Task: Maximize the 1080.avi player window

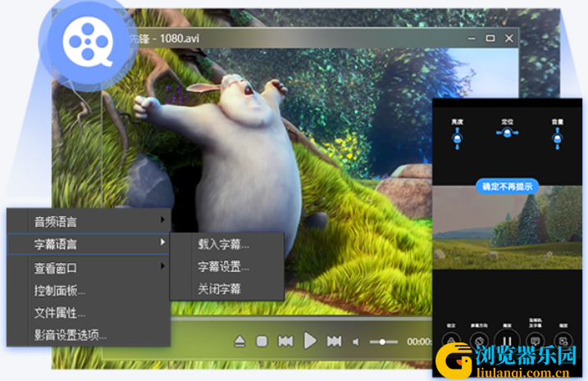Action: 490,39
